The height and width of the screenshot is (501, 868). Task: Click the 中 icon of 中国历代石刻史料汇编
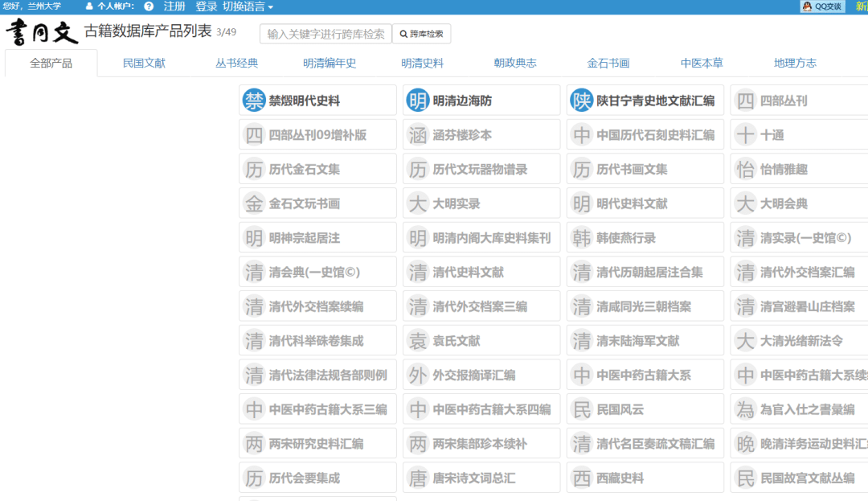tap(582, 135)
